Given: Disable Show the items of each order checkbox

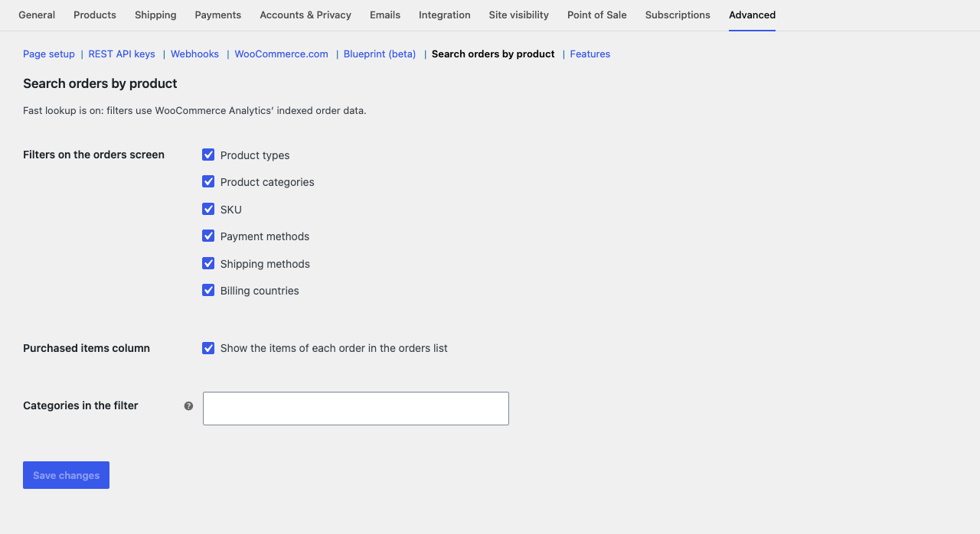Looking at the screenshot, I should (208, 348).
